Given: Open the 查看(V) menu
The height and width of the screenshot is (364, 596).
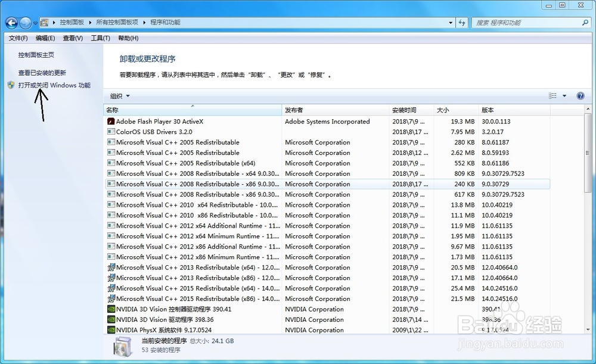Looking at the screenshot, I should (x=73, y=38).
